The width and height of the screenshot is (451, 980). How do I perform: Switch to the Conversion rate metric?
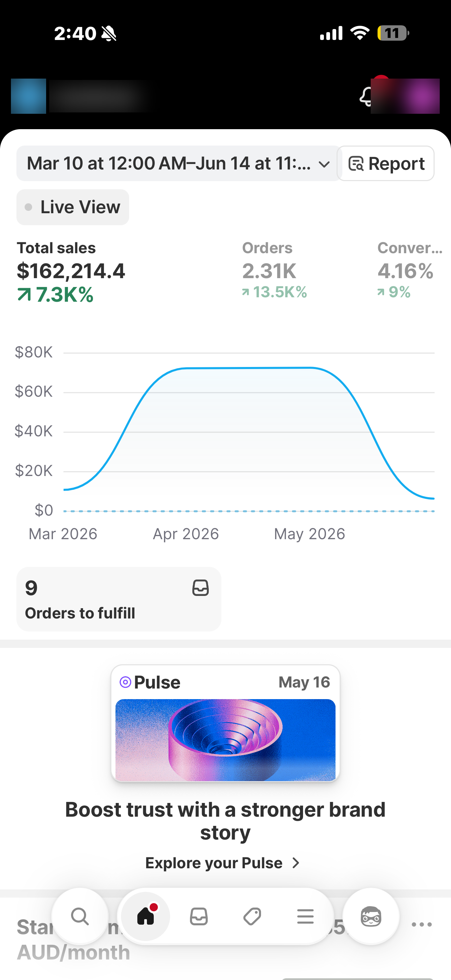coord(410,270)
